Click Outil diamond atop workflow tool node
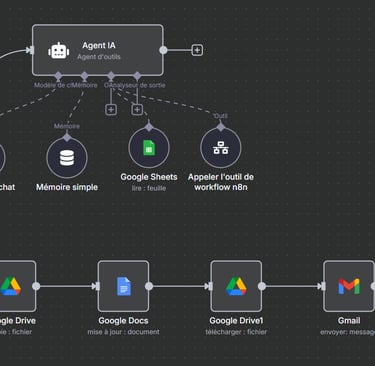This screenshot has height=366, width=375. (221, 127)
